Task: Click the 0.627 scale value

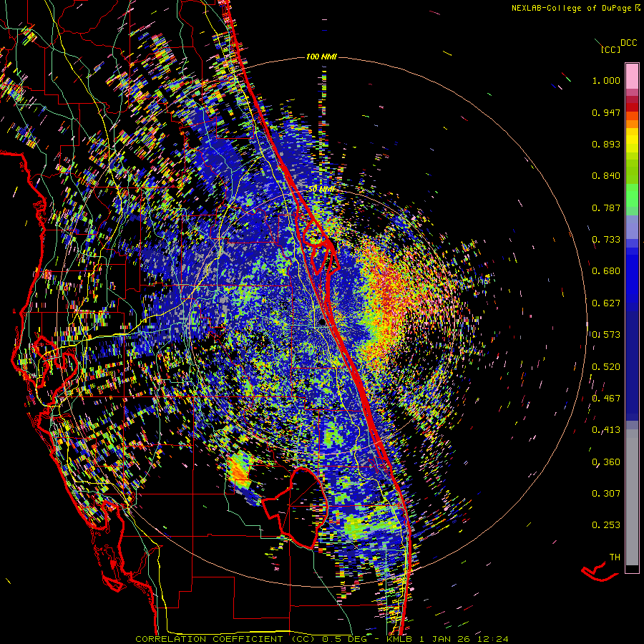Action: (606, 303)
